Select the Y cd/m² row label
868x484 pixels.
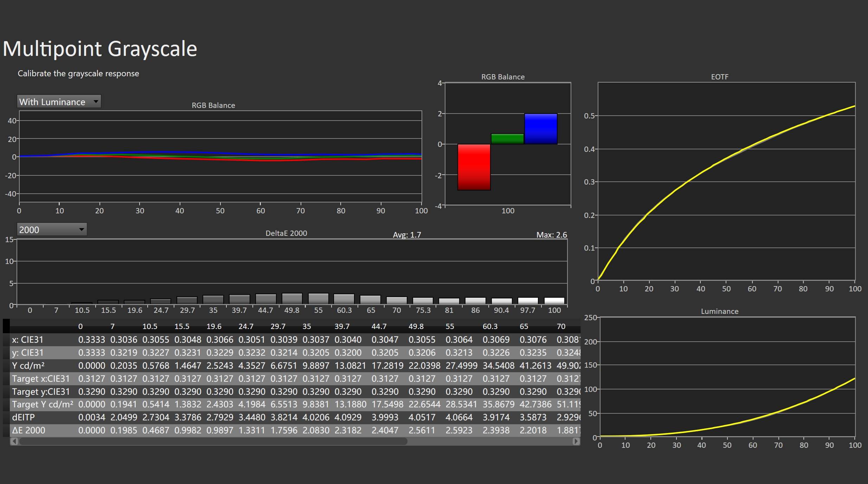28,366
